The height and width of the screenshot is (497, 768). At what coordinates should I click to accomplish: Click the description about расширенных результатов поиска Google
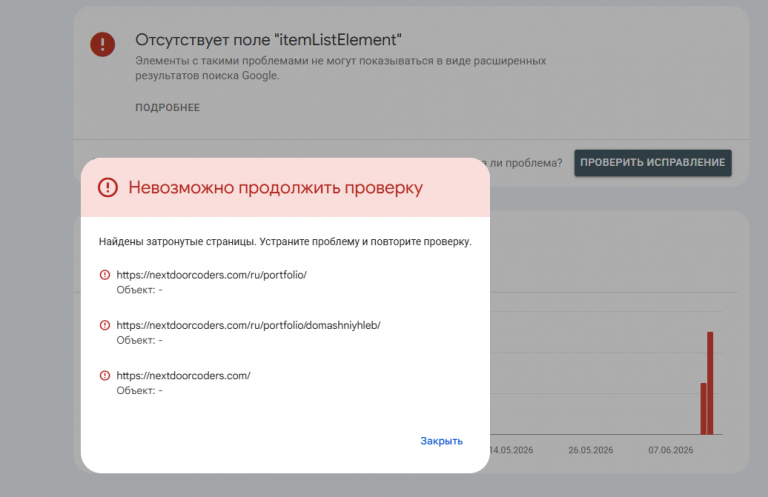[340, 68]
